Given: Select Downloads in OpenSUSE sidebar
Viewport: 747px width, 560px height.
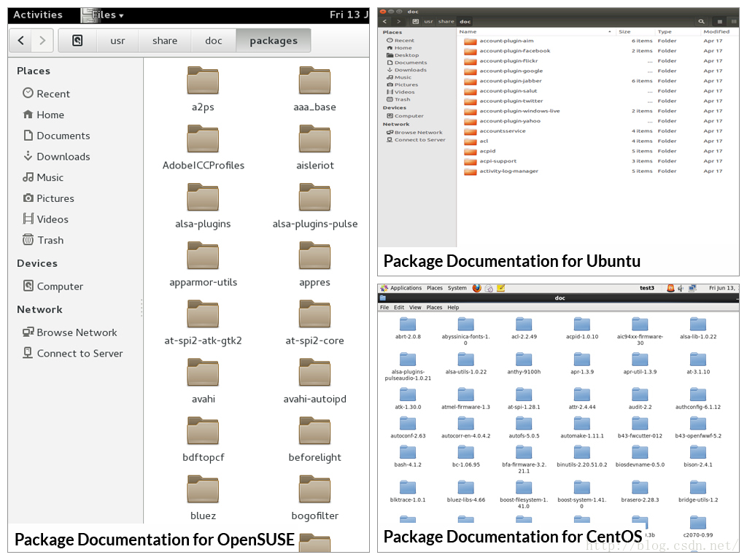Looking at the screenshot, I should [x=56, y=157].
